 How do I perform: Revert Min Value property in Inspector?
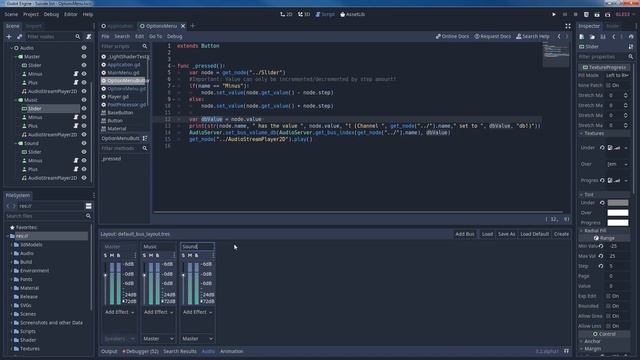pos(601,246)
